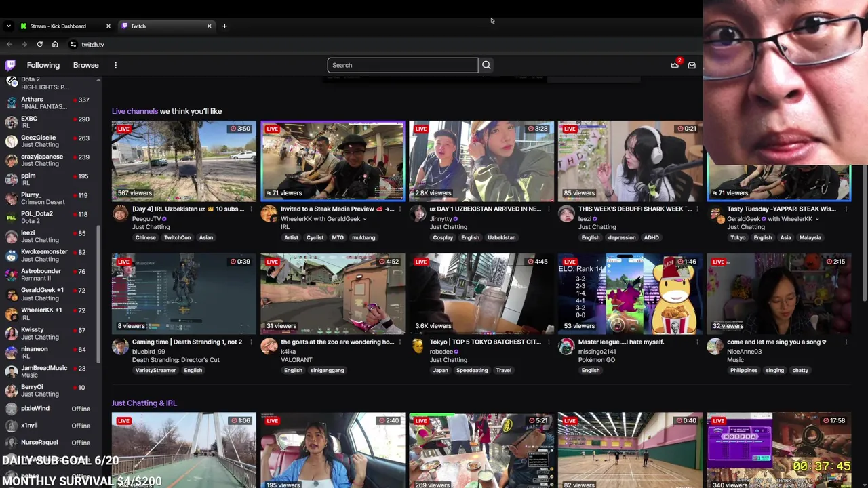Open Live channels heading link
Viewport: 868px width, 488px height.
[x=135, y=111]
